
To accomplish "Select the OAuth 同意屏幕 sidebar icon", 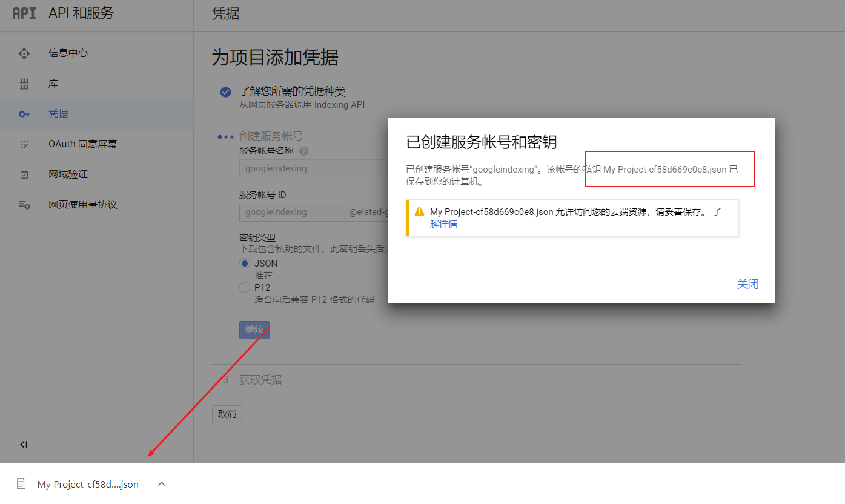I will tap(24, 144).
